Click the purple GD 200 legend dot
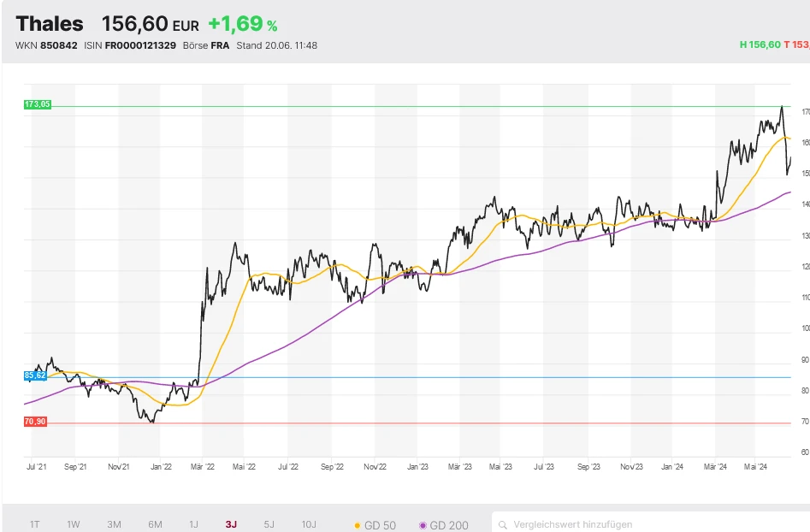810x532 pixels. pos(423,525)
